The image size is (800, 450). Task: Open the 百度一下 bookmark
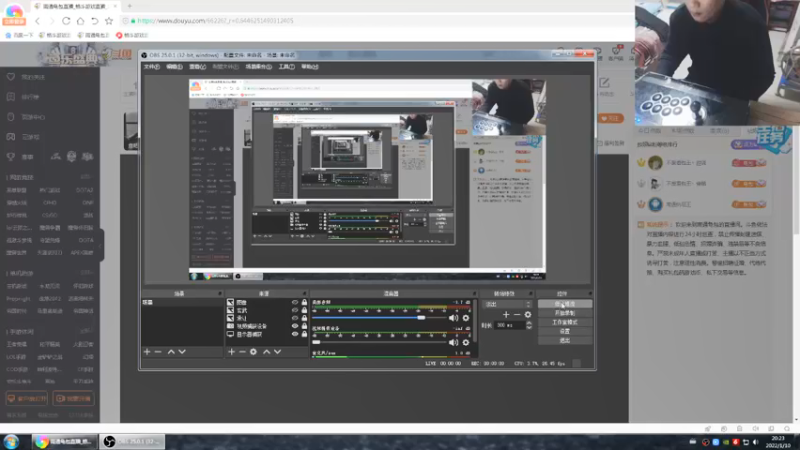(19, 35)
